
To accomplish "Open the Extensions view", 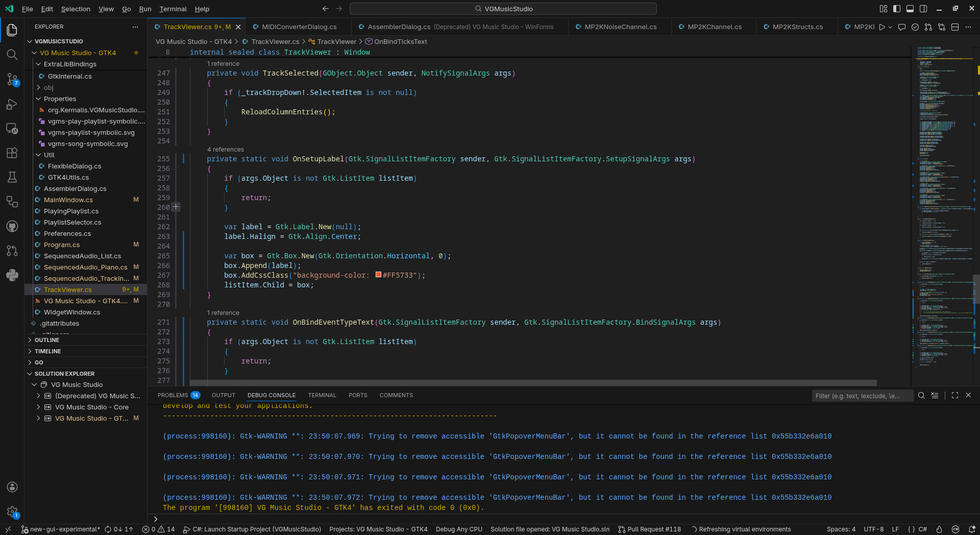I will (x=12, y=153).
